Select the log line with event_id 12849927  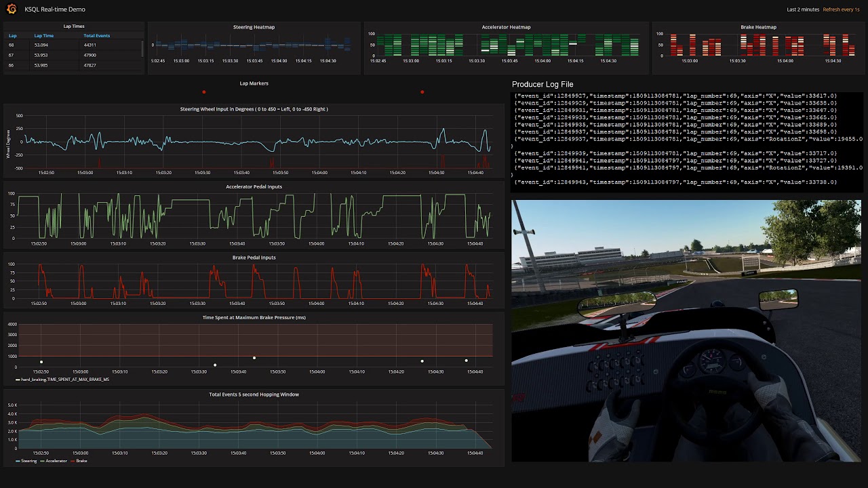(x=675, y=96)
